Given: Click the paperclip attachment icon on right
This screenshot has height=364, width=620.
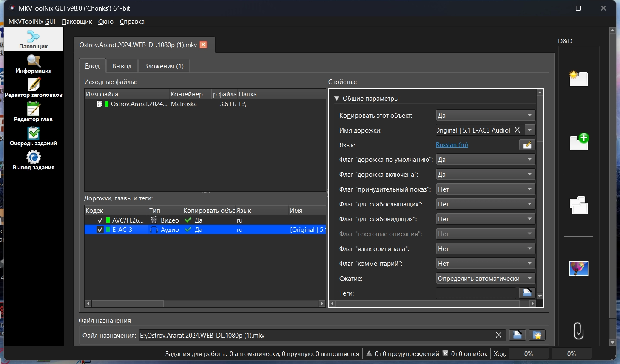Looking at the screenshot, I should [x=578, y=330].
